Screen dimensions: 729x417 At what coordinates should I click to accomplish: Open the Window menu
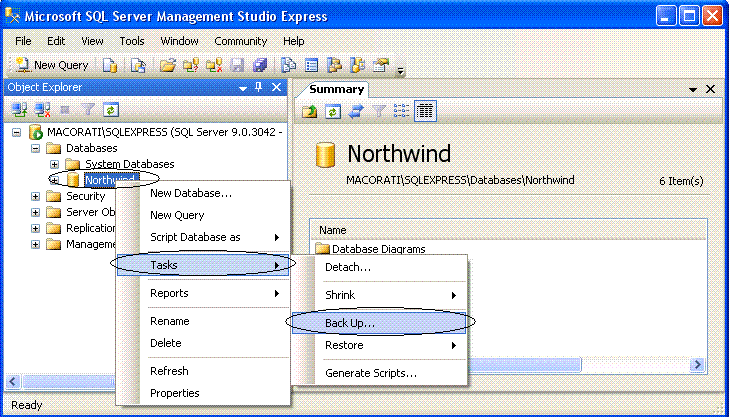[179, 41]
